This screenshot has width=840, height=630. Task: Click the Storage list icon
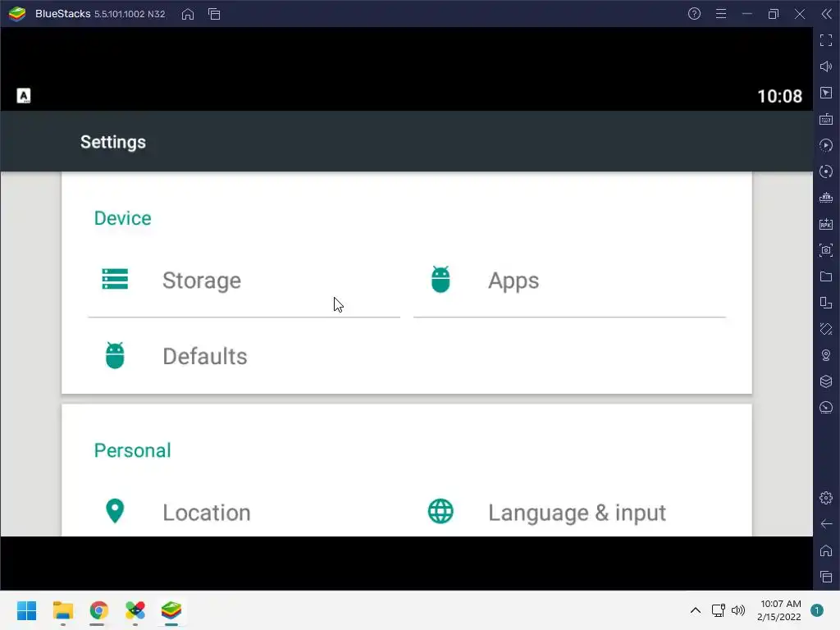(x=115, y=279)
